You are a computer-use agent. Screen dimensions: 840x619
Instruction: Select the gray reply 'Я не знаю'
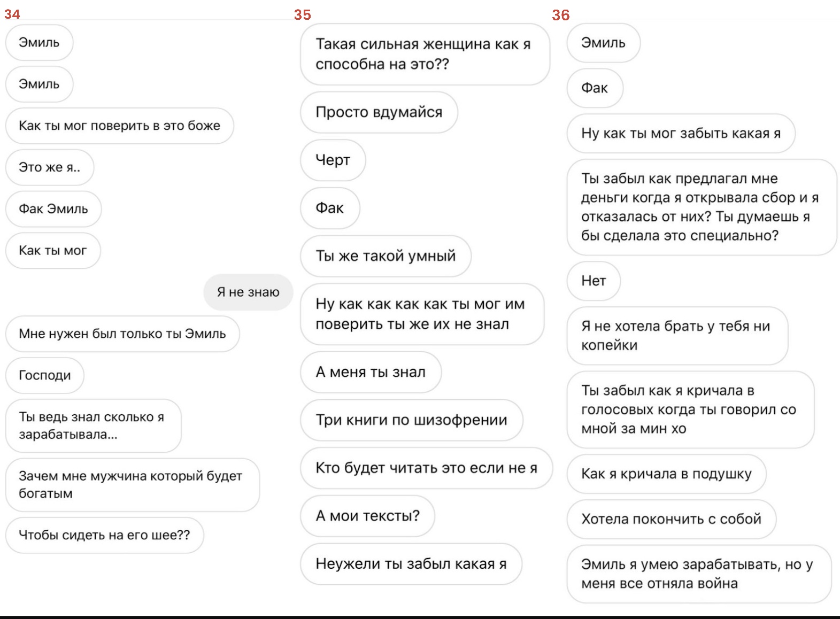248,292
